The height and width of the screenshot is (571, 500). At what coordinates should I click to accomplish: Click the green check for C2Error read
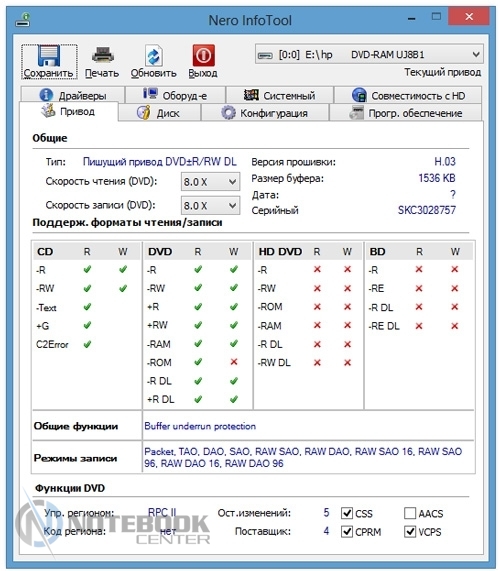(x=87, y=344)
